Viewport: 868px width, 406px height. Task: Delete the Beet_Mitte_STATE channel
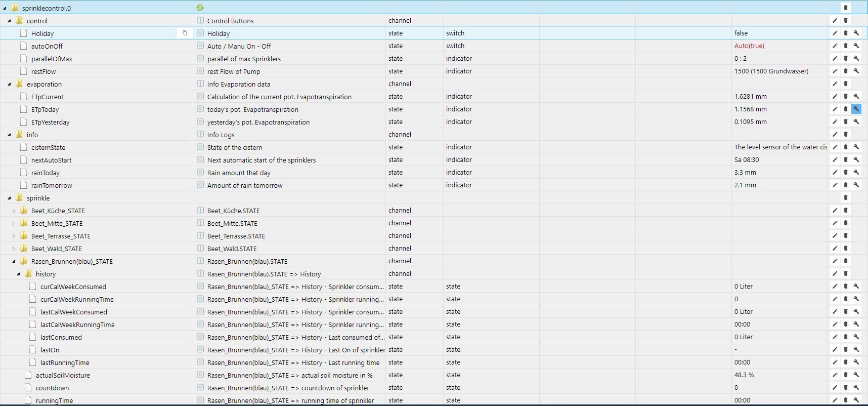(x=846, y=223)
